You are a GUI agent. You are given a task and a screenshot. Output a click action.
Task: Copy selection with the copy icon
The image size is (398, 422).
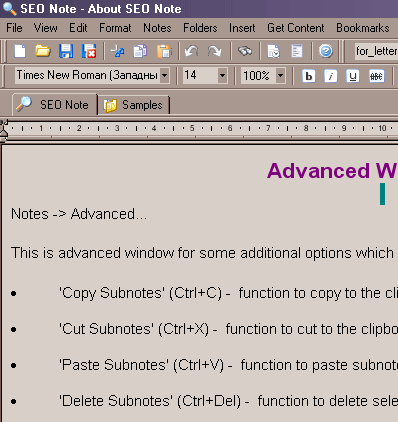click(x=140, y=51)
